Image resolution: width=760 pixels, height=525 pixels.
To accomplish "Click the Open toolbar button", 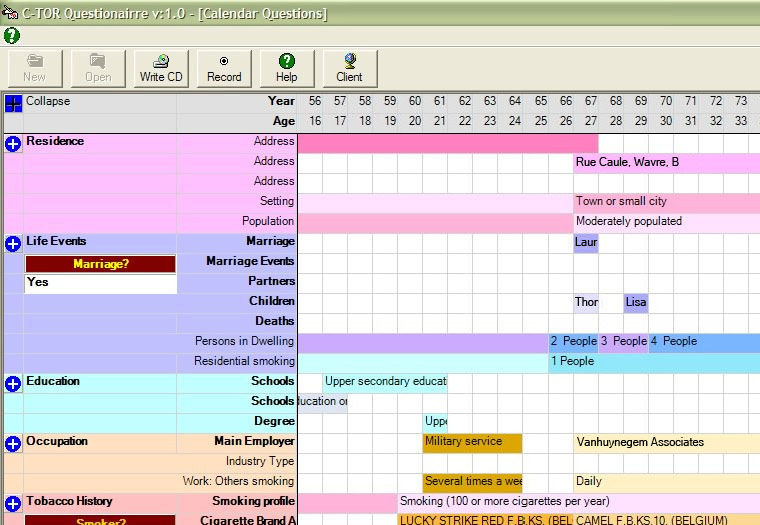I will point(98,68).
